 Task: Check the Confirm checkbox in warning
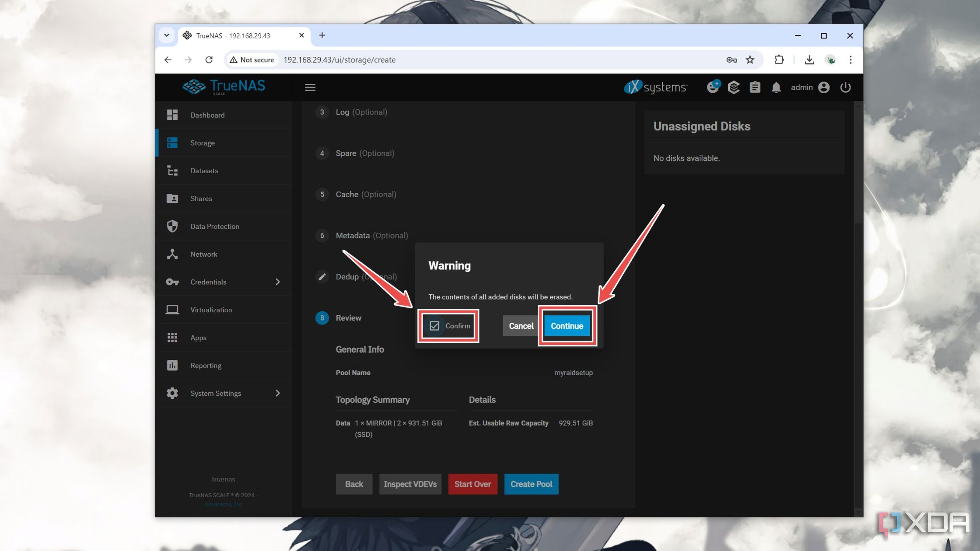click(434, 326)
